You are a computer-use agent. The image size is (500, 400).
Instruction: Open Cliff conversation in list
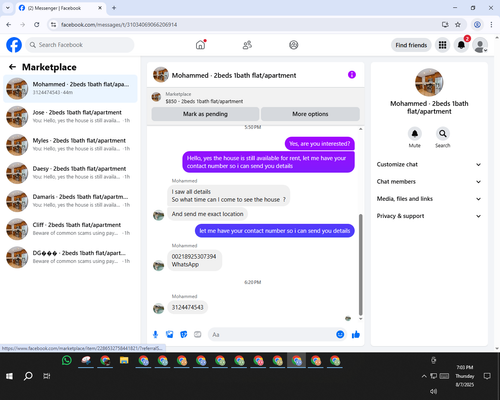pyautogui.click(x=70, y=229)
